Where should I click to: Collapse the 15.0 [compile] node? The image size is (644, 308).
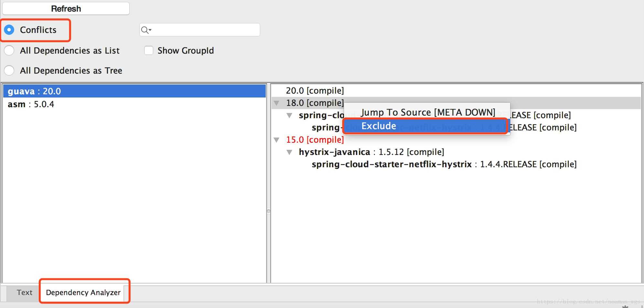pos(276,140)
